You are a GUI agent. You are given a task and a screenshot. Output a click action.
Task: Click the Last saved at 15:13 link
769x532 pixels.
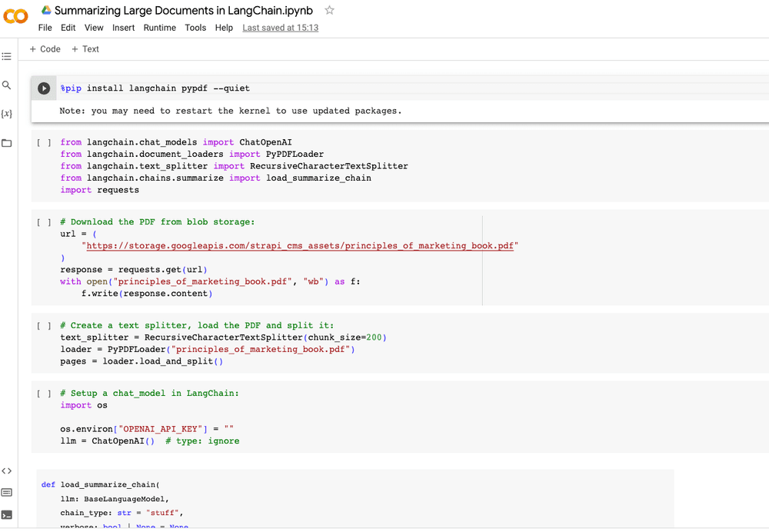(281, 28)
